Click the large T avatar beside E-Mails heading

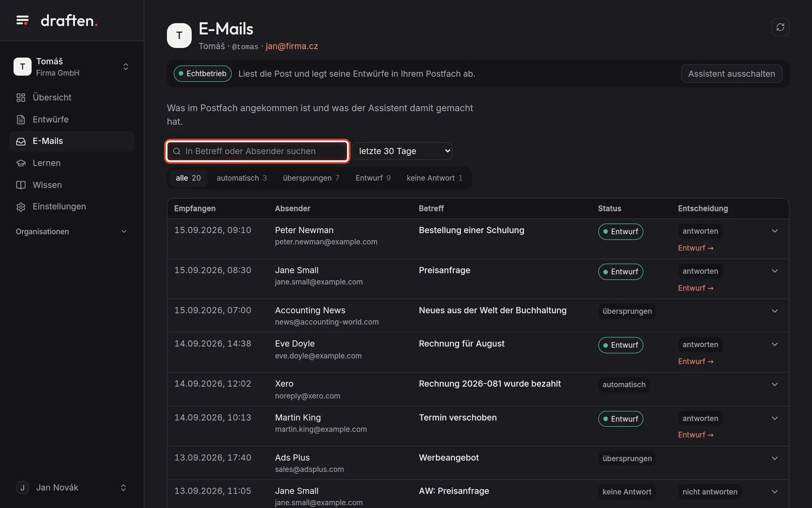tap(179, 35)
